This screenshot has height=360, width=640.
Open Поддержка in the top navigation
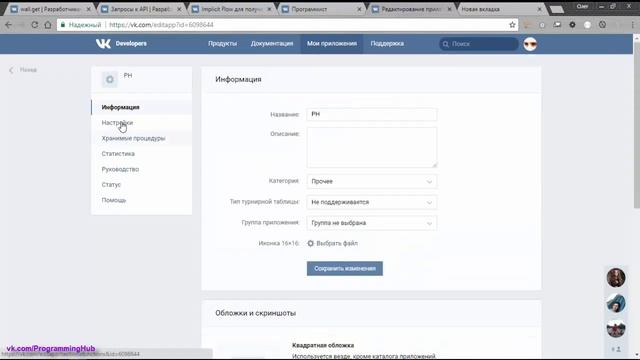tap(387, 44)
